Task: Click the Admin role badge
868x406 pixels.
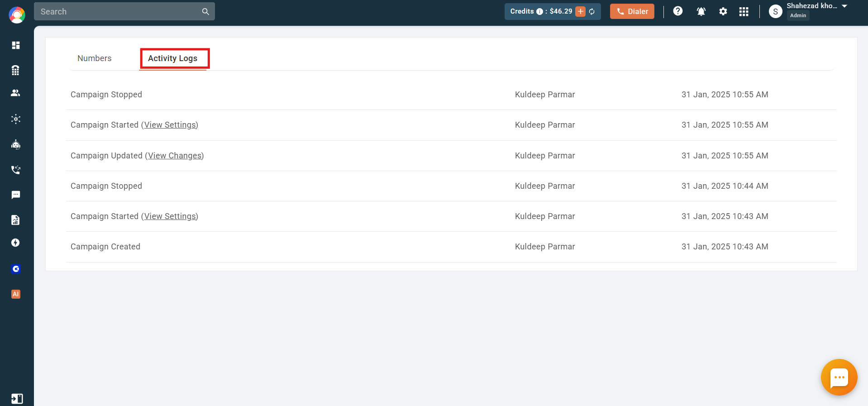Action: (x=798, y=15)
